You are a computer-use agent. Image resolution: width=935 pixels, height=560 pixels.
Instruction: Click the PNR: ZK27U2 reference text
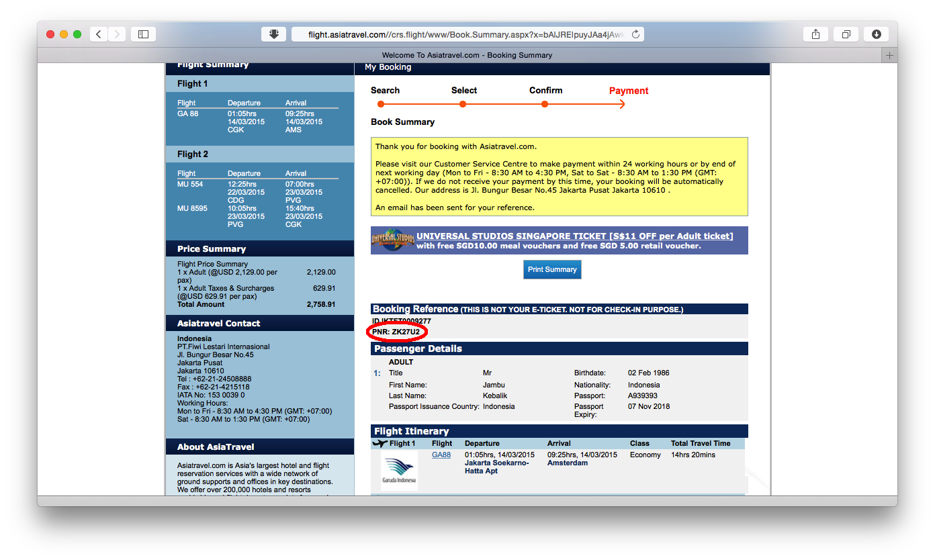pos(396,331)
